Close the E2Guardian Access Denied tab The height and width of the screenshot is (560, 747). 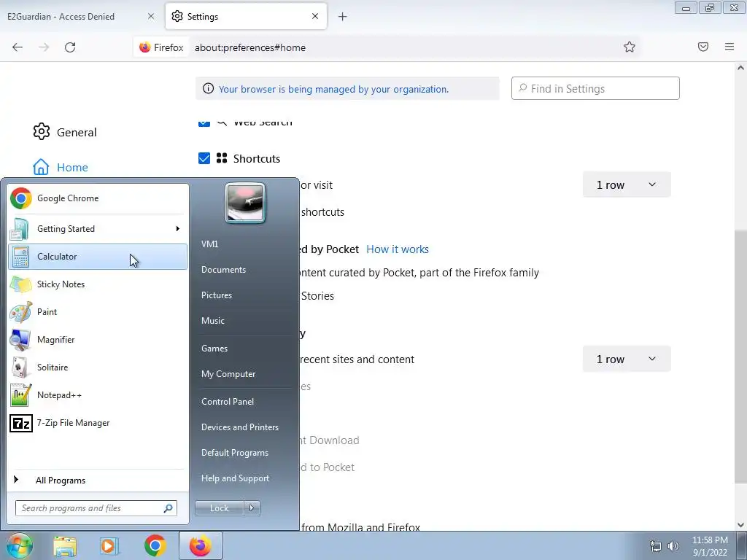click(150, 16)
